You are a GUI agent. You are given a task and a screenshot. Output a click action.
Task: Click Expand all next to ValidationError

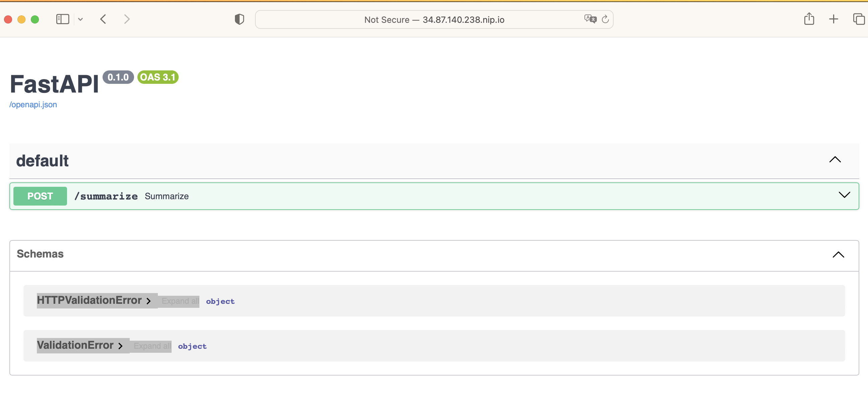click(152, 346)
